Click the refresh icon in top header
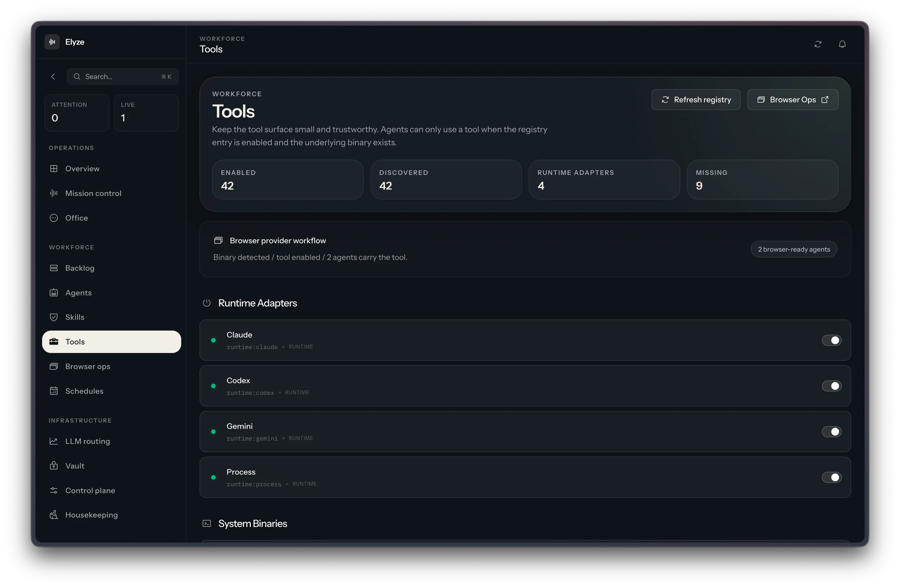This screenshot has height=588, width=900. (818, 44)
